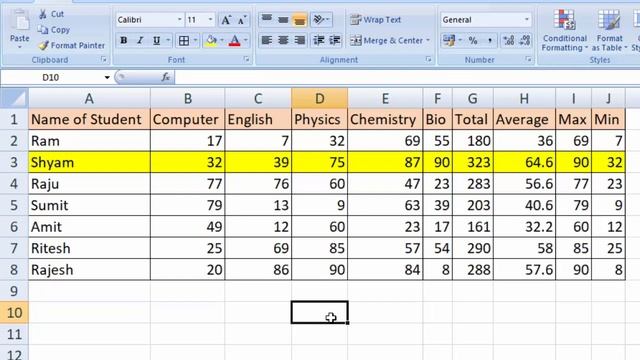Image resolution: width=640 pixels, height=360 pixels.
Task: Apply Percent Style format
Action: (x=473, y=40)
